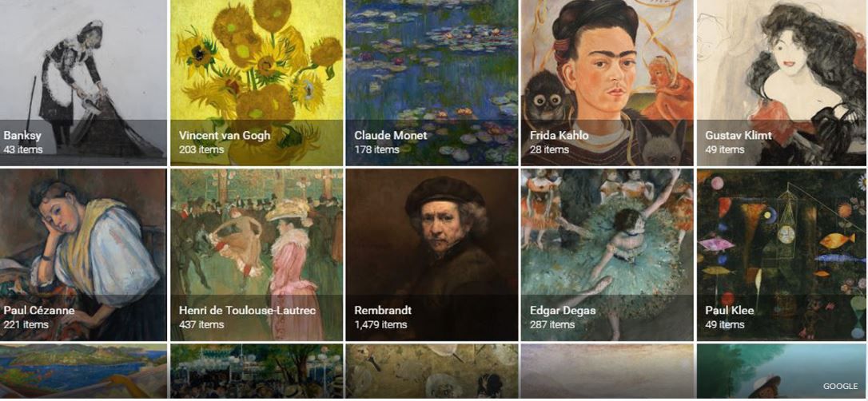Click the Claude Monet name label
Viewport: 868px width, 401px height.
click(x=391, y=136)
